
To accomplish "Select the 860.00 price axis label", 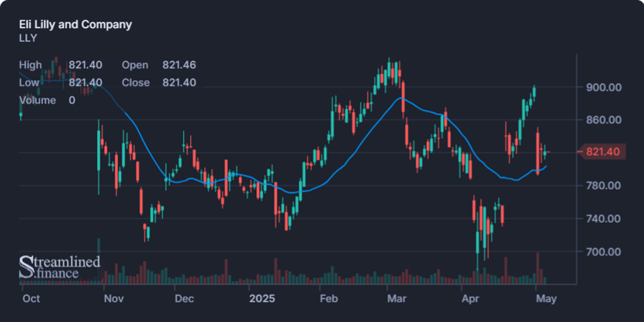I will [x=603, y=120].
